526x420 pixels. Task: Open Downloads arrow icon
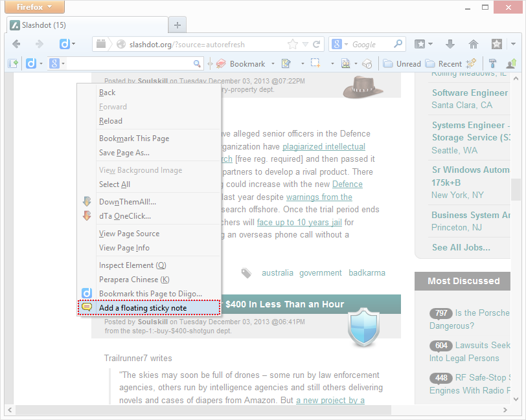point(450,44)
